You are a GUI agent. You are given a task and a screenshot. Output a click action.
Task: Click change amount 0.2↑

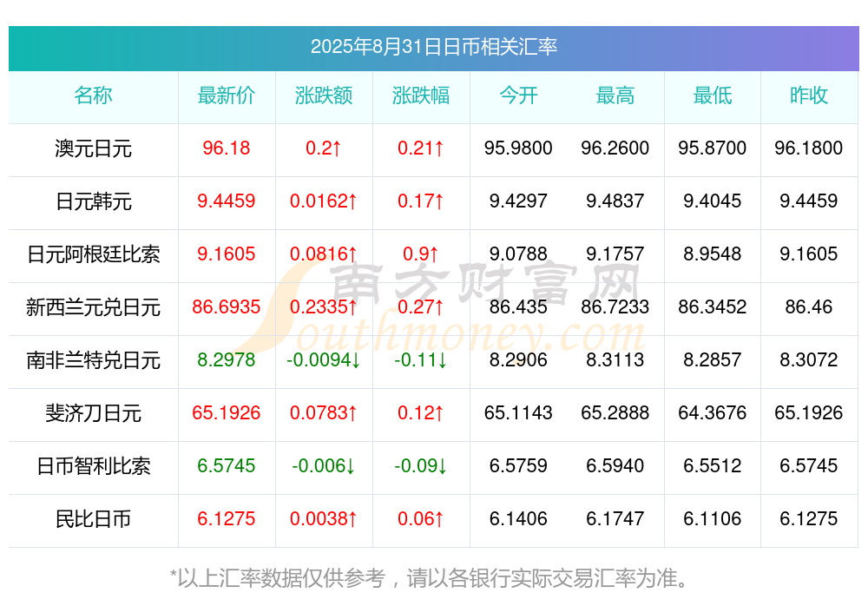pos(324,148)
